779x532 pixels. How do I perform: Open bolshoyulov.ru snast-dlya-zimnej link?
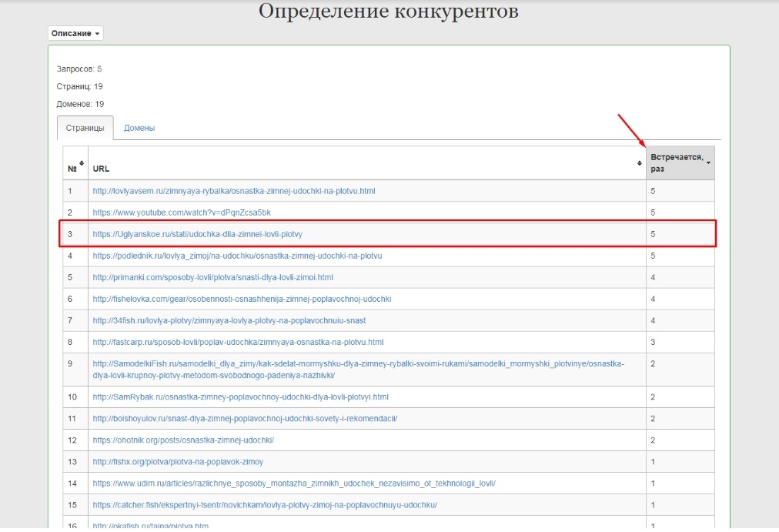click(245, 419)
